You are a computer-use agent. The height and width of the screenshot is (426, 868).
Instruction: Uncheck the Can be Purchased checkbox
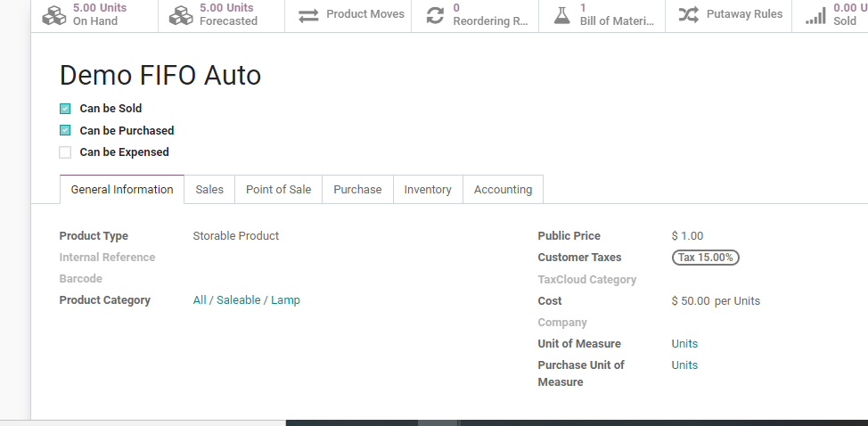click(x=65, y=130)
